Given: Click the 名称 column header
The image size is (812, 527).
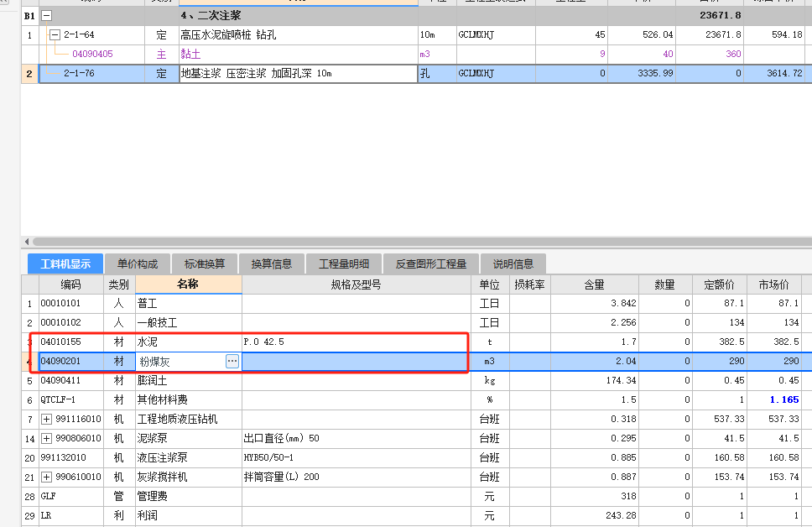Looking at the screenshot, I should [189, 284].
